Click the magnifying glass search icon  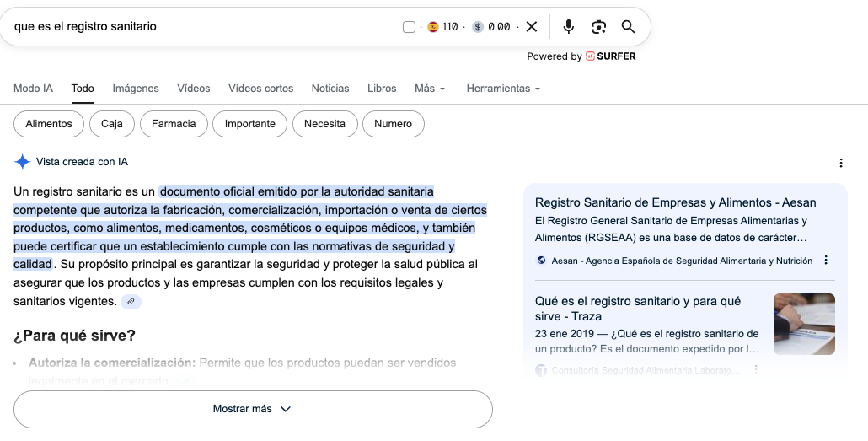tap(628, 27)
